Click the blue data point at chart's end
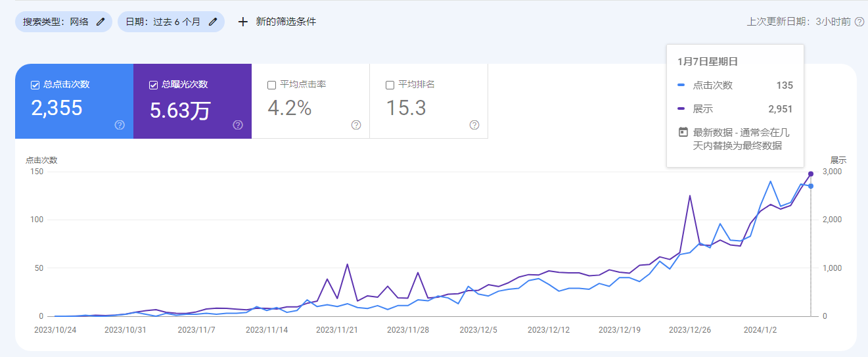 [811, 186]
